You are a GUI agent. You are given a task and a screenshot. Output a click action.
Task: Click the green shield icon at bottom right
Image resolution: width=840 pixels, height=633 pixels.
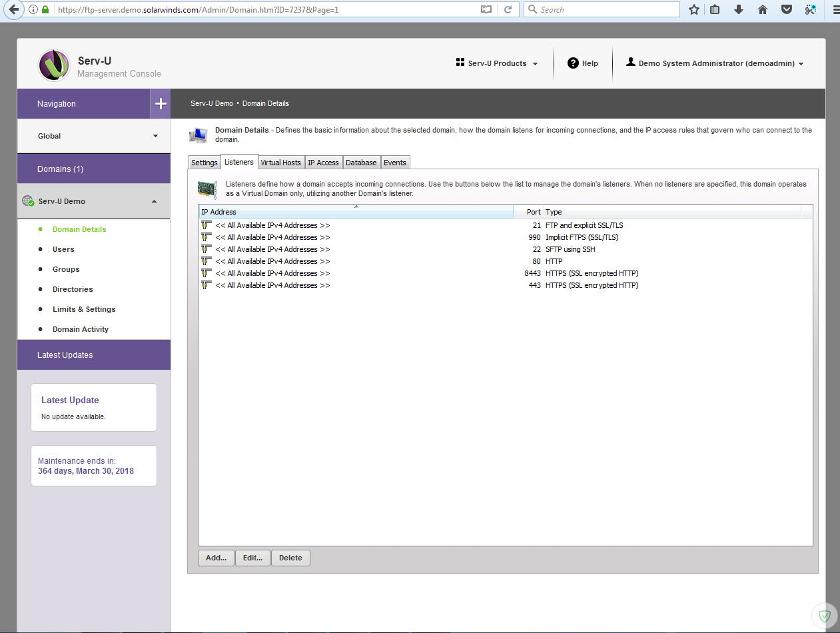(x=824, y=615)
